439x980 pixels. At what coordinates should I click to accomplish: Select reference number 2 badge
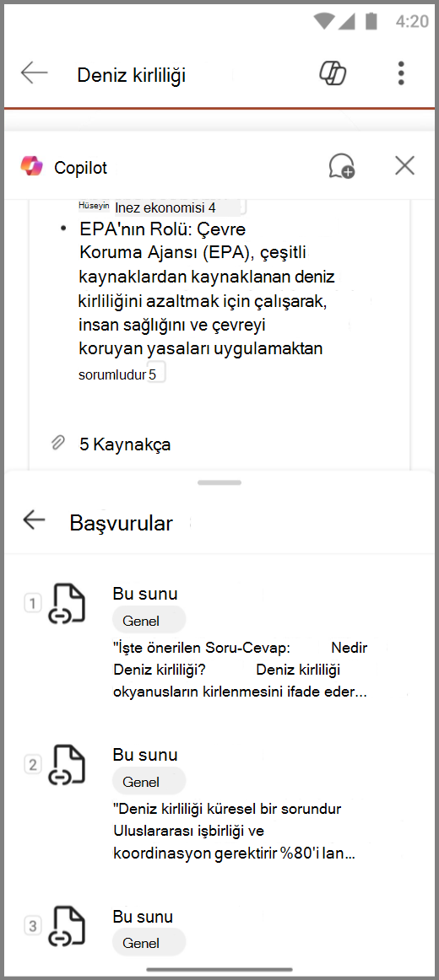click(x=33, y=764)
